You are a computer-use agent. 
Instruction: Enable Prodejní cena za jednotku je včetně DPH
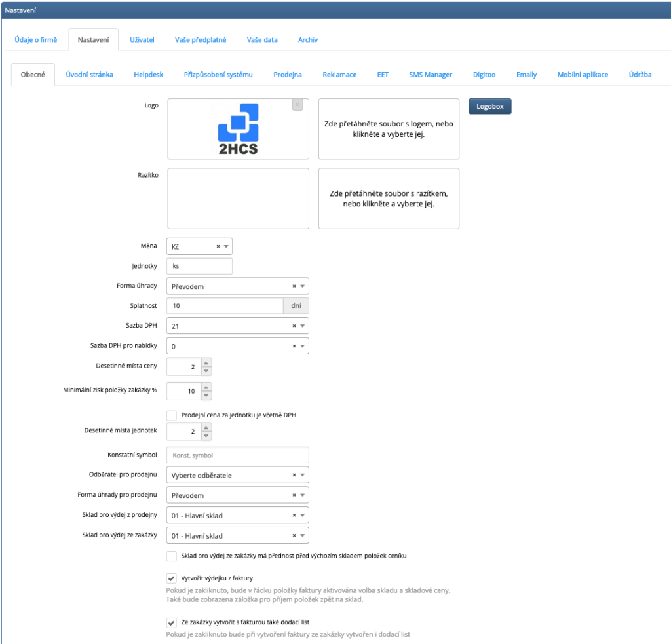click(172, 415)
